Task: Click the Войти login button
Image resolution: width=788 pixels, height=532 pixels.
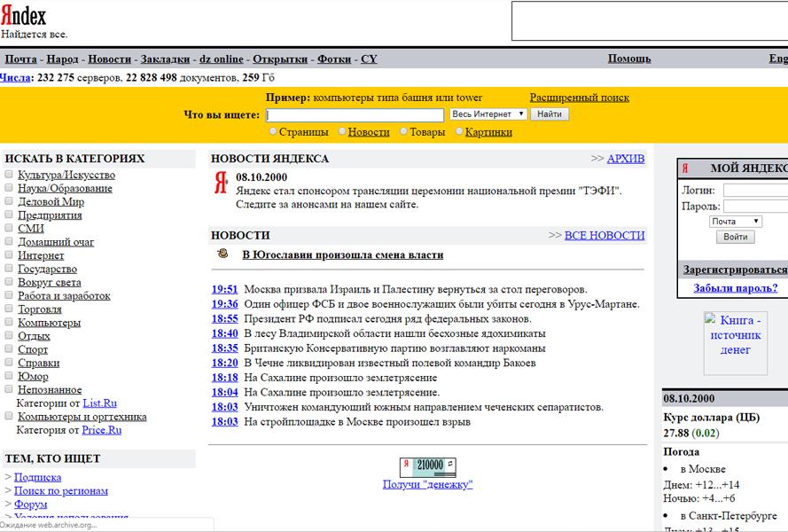Action: pos(735,237)
